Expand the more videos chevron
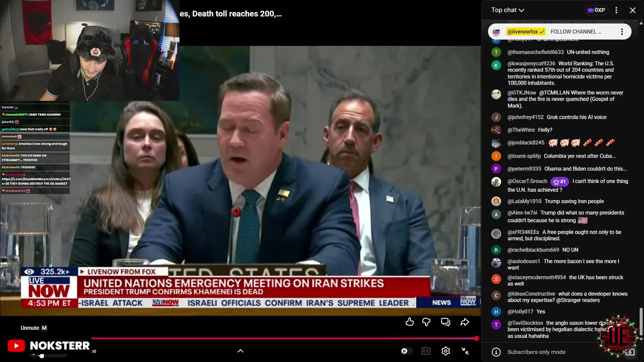This screenshot has height=362, width=644. (240, 351)
